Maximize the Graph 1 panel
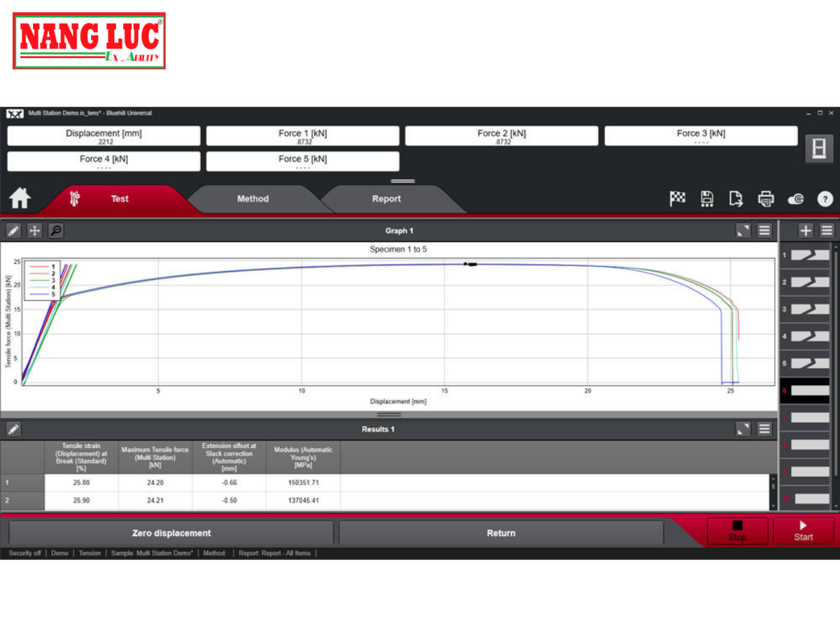Screen dimensions: 840x630 [743, 230]
